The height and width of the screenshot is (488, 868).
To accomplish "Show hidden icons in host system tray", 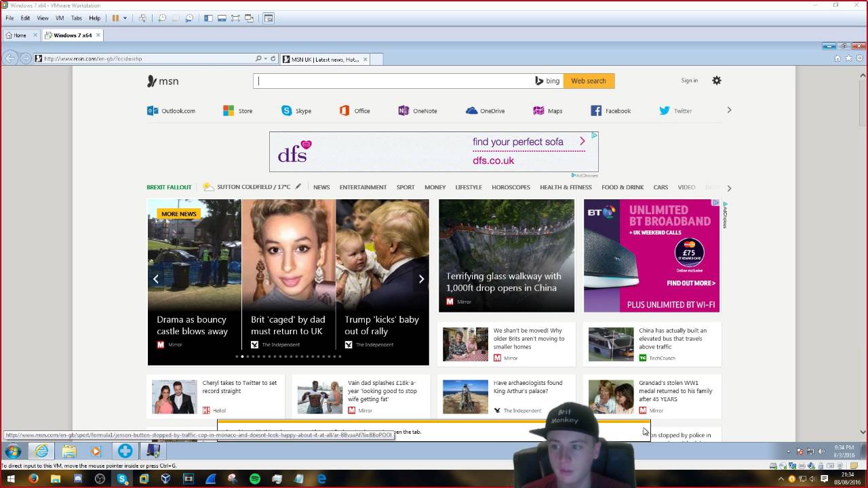I will [x=781, y=479].
